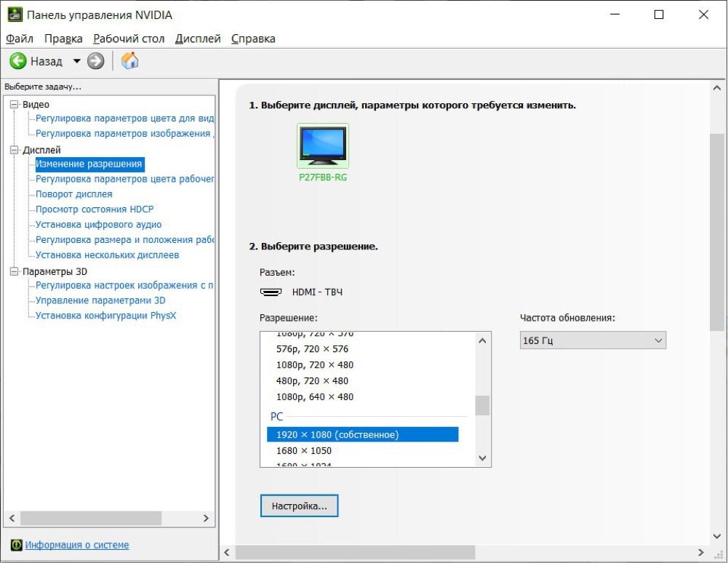Screen dimensions: 728x563
Task: Open Регулировка размера и положения
Action: [124, 240]
